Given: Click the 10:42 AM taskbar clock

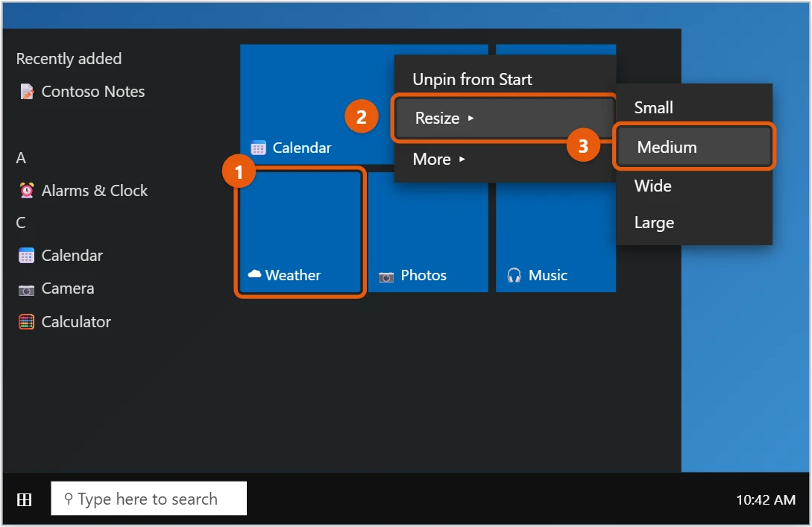Looking at the screenshot, I should tap(766, 500).
